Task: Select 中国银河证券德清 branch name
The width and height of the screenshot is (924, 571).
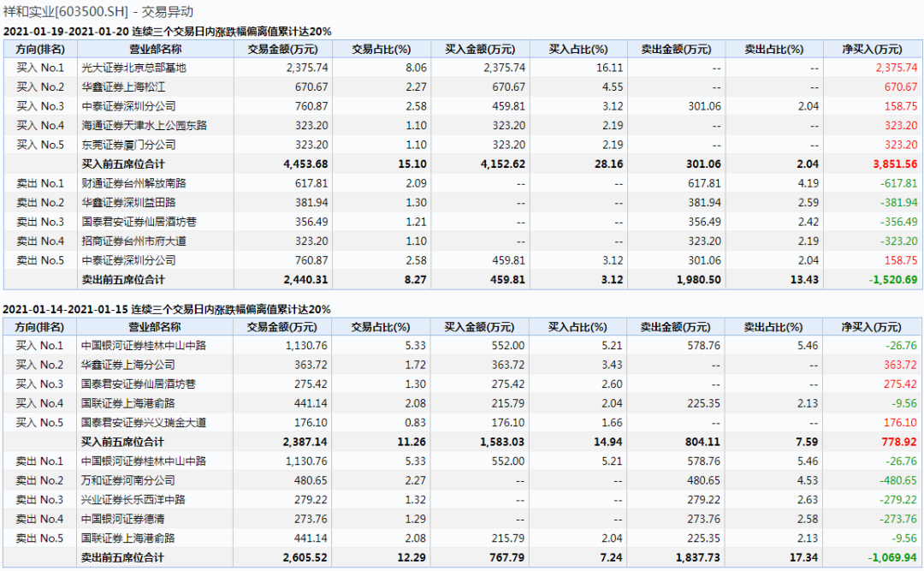Action: [122, 519]
